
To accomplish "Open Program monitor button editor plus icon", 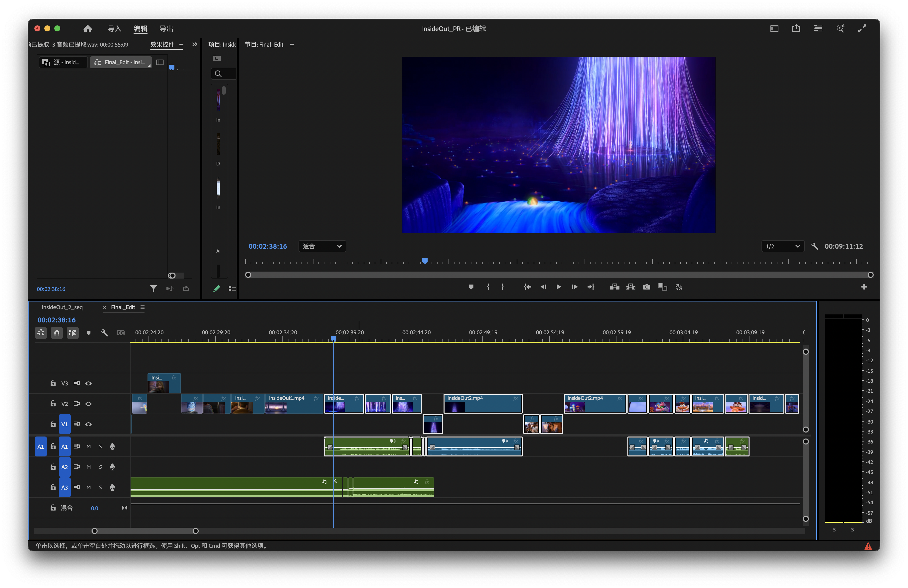I will tap(864, 287).
